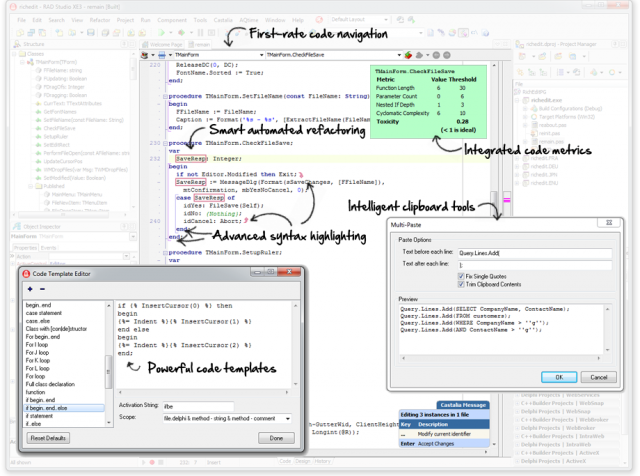Click the Multi-Paste Preview horizontal scrollbar

click(x=501, y=358)
